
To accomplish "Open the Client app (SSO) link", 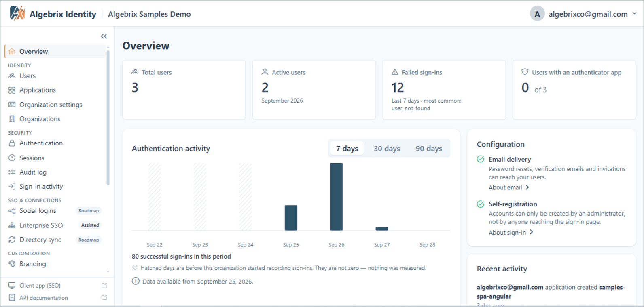I will (x=40, y=286).
